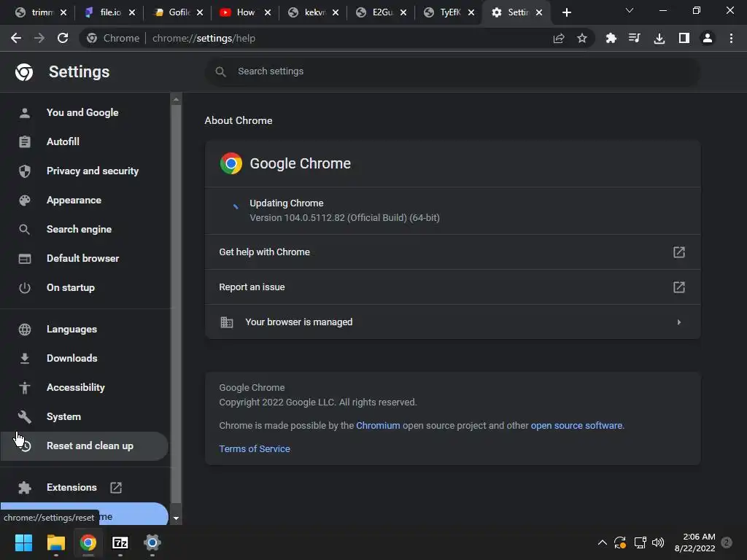Open 7-Zip from the taskbar

120,542
